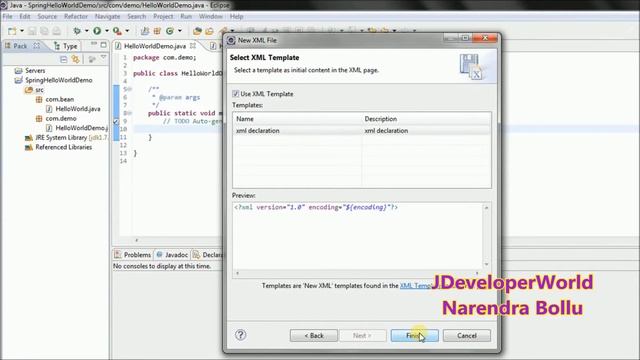
Task: Click the New Java Package icon
Action: pyautogui.click(x=157, y=31)
